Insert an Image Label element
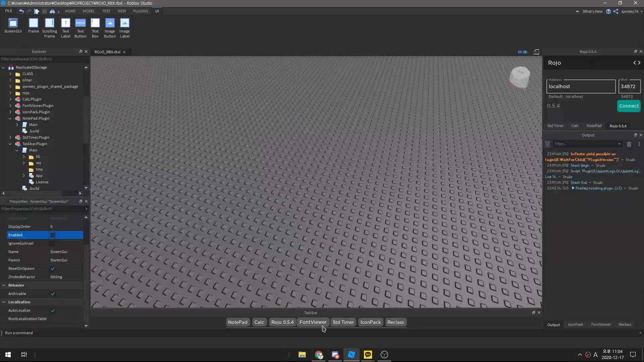644x362 pixels. 124,28
